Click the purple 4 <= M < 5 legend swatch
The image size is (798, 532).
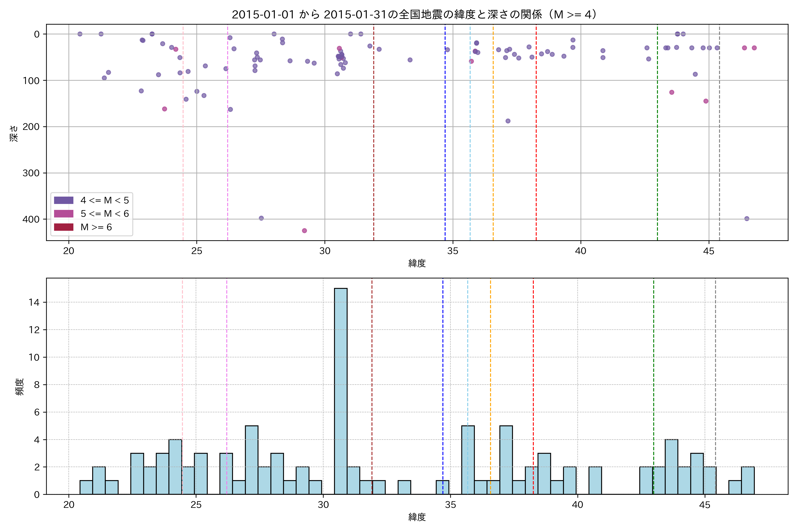(x=63, y=200)
